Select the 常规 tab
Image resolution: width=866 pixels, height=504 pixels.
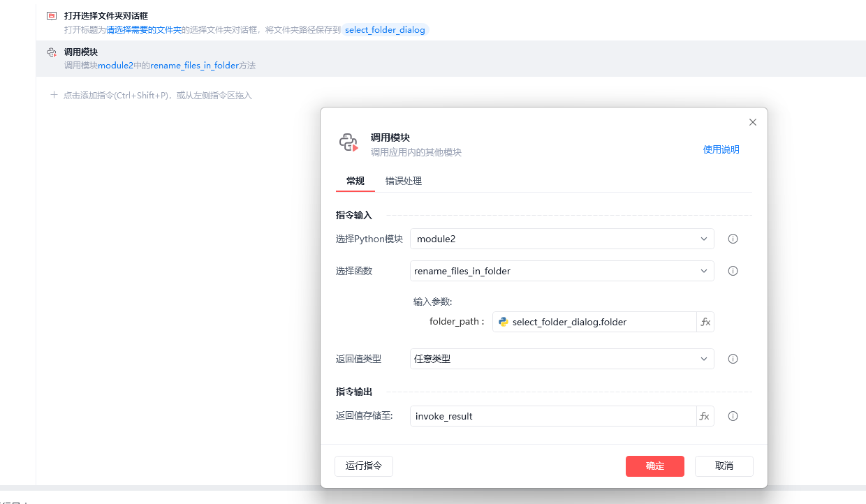(x=355, y=181)
